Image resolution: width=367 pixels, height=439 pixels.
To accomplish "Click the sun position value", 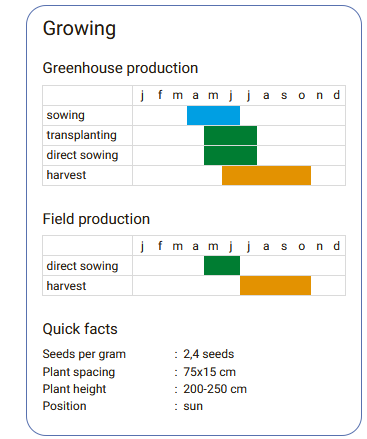I will coord(193,406).
